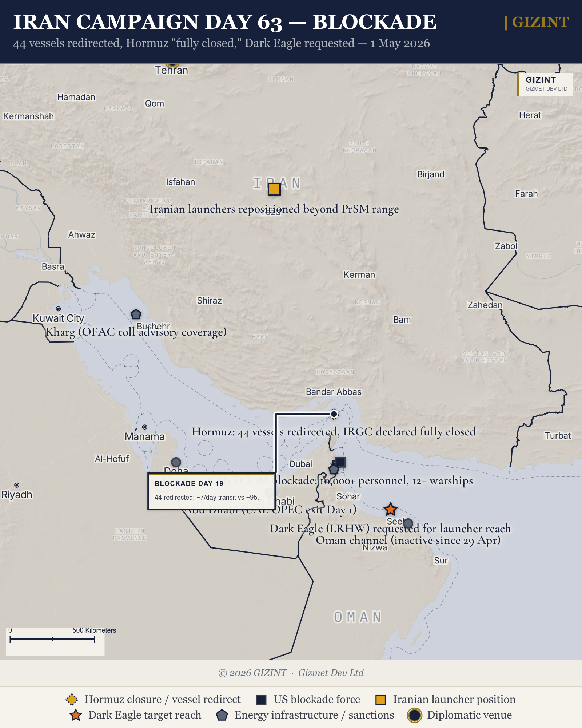Screen dimensions: 582x728
Task: Click the Qom city label
Action: point(155,104)
